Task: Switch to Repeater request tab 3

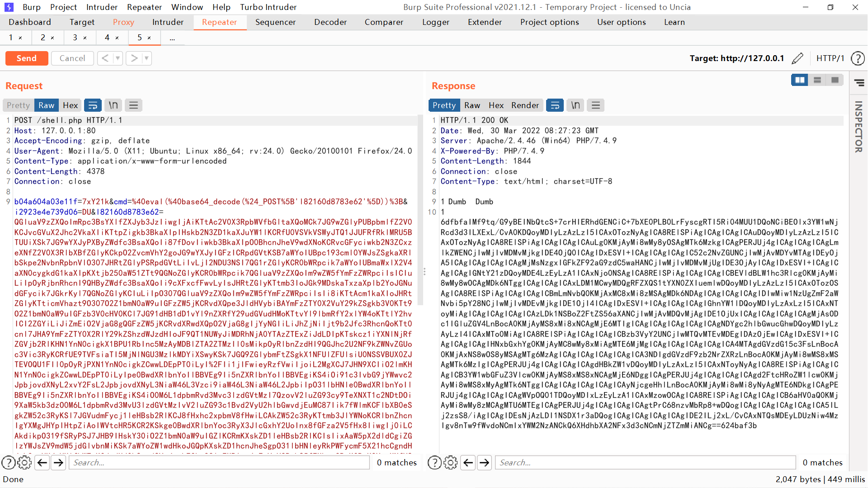Action: (75, 38)
